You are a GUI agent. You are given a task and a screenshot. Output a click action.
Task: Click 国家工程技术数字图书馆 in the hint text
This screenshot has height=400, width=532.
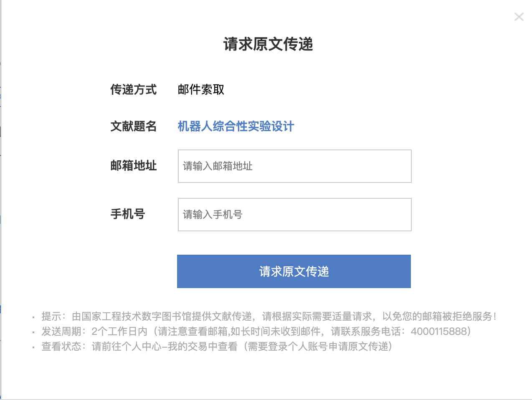pyautogui.click(x=137, y=316)
